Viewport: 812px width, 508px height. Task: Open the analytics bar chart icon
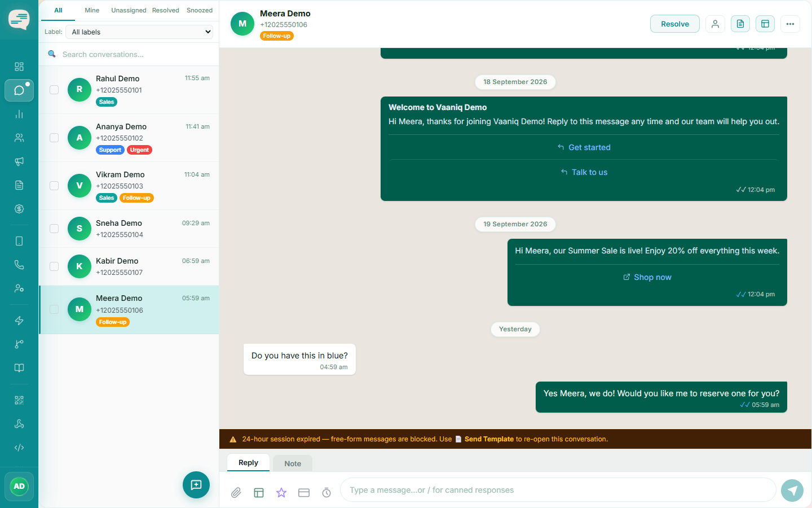pyautogui.click(x=19, y=114)
